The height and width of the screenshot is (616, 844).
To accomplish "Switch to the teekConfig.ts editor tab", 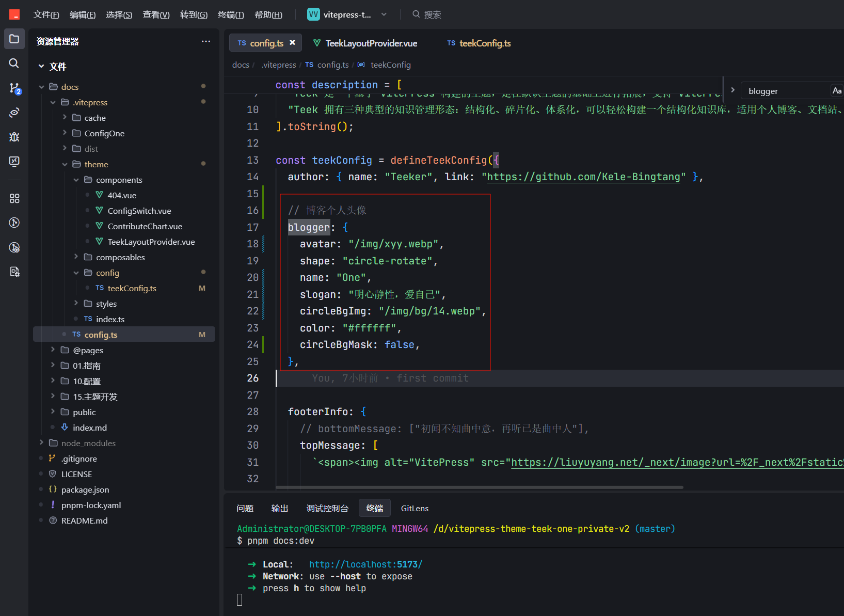I will pos(479,43).
